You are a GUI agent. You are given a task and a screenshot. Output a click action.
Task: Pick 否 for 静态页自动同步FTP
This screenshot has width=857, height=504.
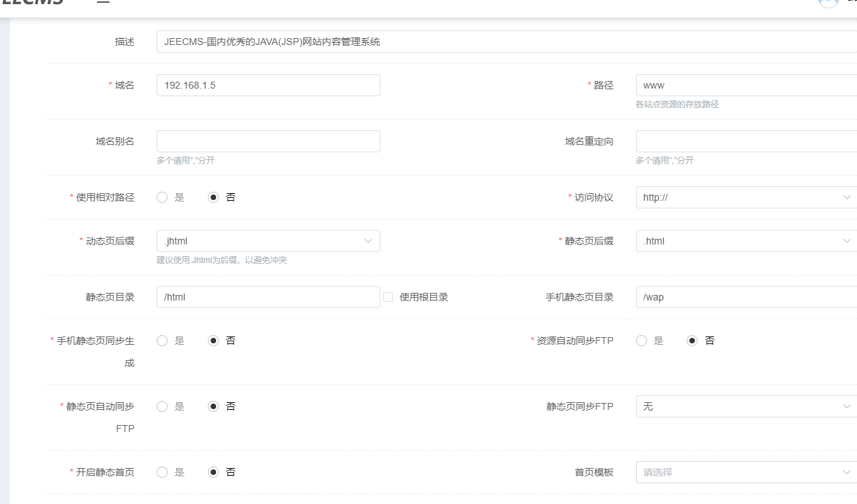pyautogui.click(x=213, y=406)
